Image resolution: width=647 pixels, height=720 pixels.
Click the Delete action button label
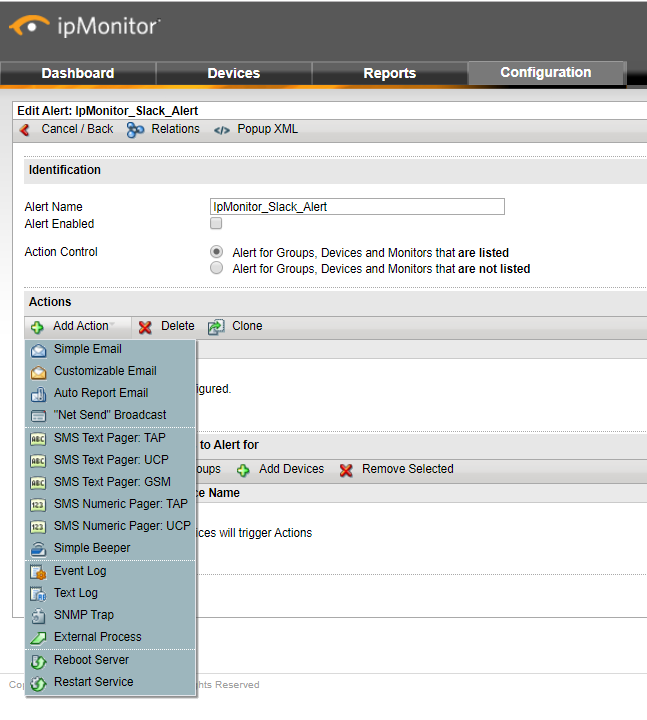(x=178, y=326)
